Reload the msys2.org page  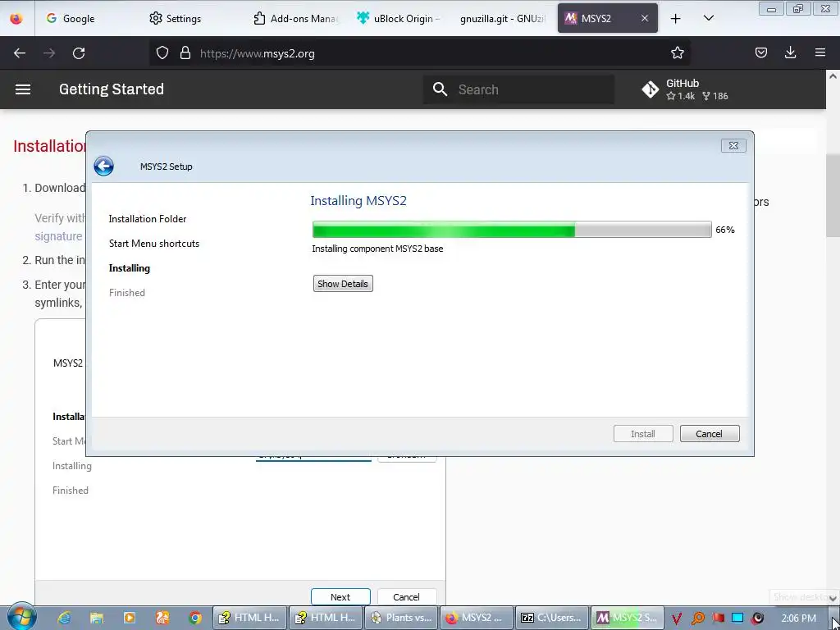[x=79, y=53]
